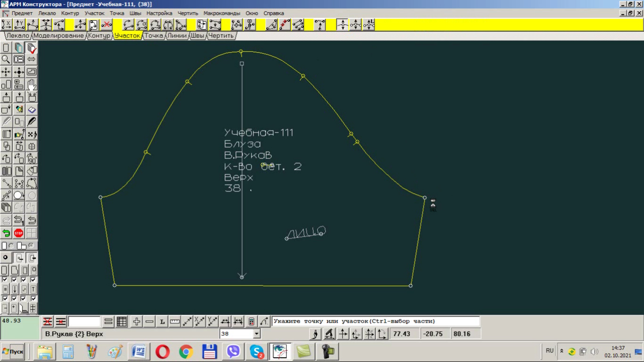
Task: Toggle the checkbox above the down-arrow icon
Action: (15, 280)
